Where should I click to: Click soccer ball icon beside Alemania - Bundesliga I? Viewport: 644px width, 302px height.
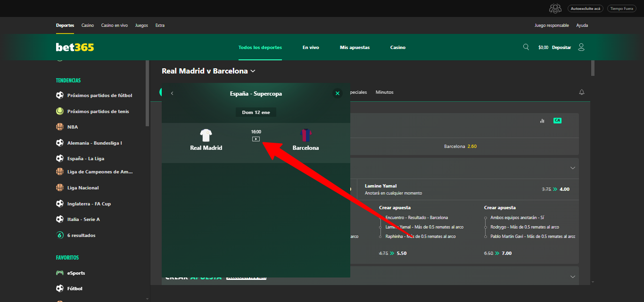[60, 143]
